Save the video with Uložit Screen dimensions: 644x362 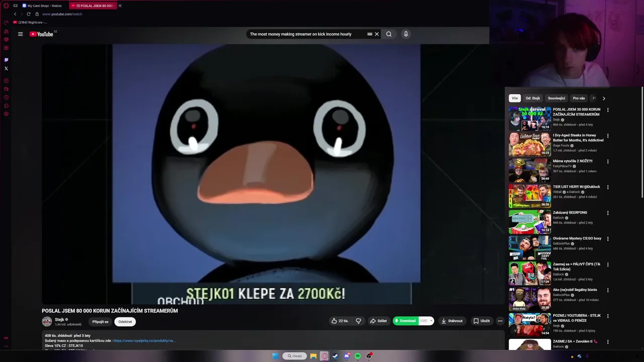click(x=481, y=321)
